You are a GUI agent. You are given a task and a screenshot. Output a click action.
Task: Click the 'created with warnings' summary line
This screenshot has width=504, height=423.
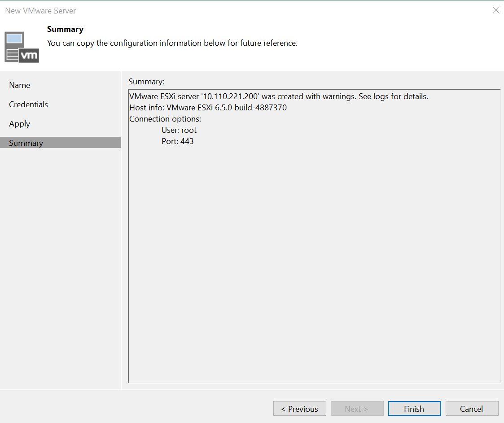(x=278, y=96)
